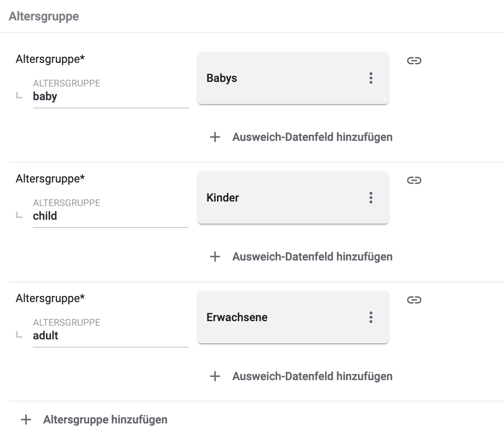Viewport: 504px width, 436px height.
Task: Click the plus icon under the Babys field
Action: pyautogui.click(x=215, y=137)
